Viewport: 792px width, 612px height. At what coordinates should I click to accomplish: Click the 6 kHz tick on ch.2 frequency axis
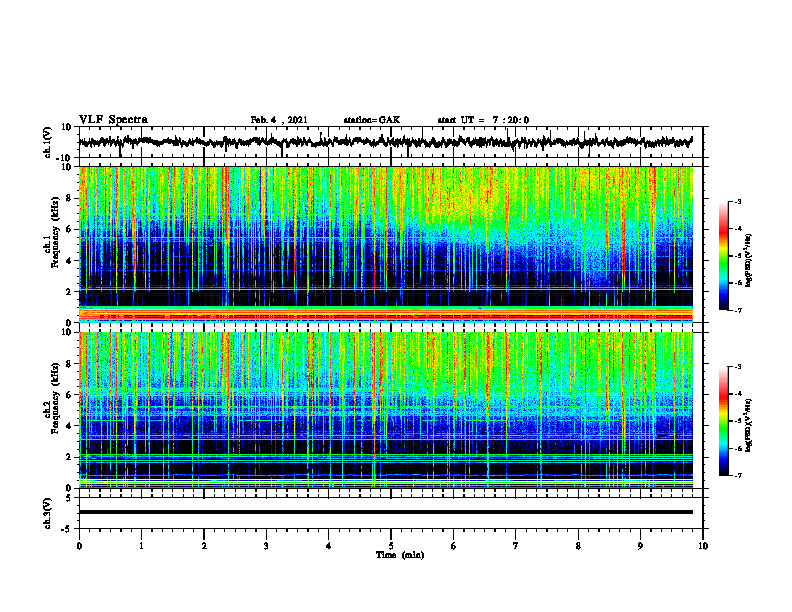[69, 395]
